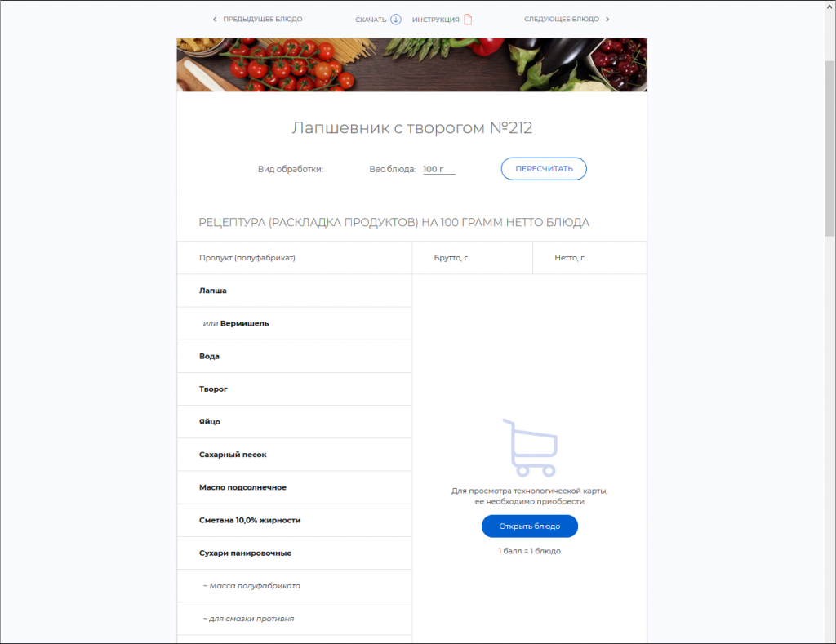Image resolution: width=836 pixels, height=644 pixels.
Task: Click the vegetables banner image
Action: pyautogui.click(x=411, y=64)
